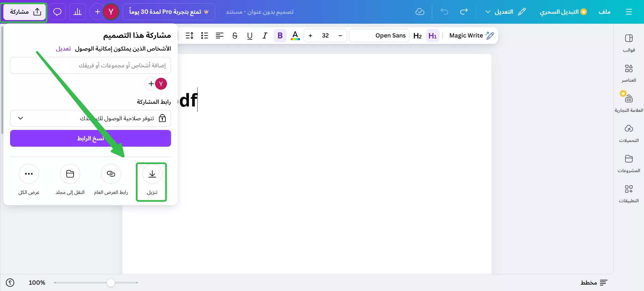Click the تعديل access edit link
This screenshot has width=644, height=291.
[x=63, y=49]
